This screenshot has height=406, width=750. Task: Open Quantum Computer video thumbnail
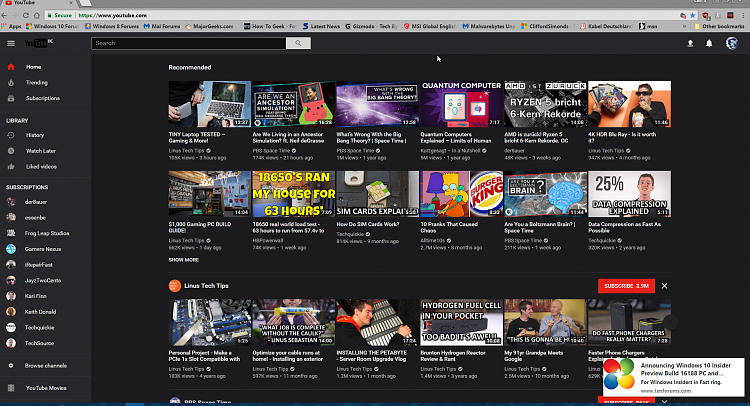tap(462, 104)
